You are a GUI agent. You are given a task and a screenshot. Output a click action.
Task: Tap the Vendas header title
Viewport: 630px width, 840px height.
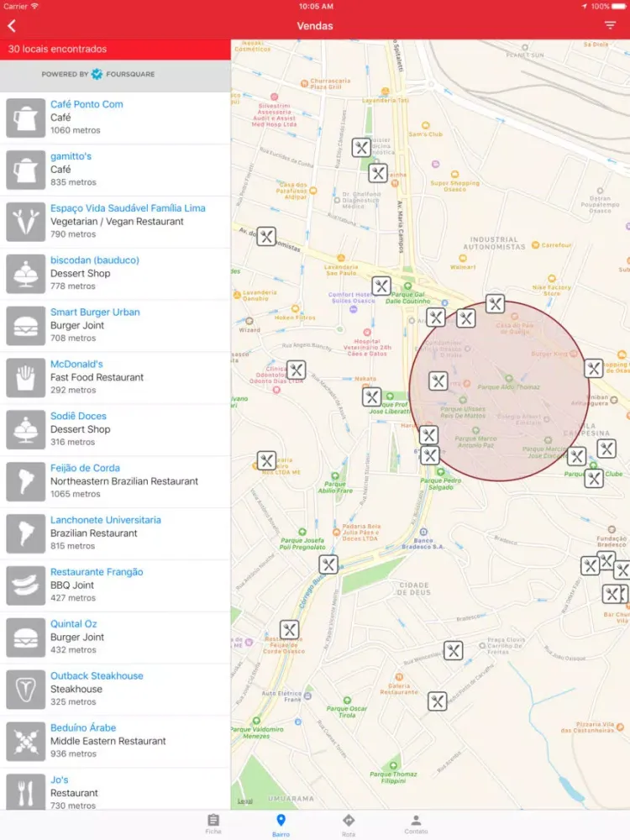coord(315,26)
